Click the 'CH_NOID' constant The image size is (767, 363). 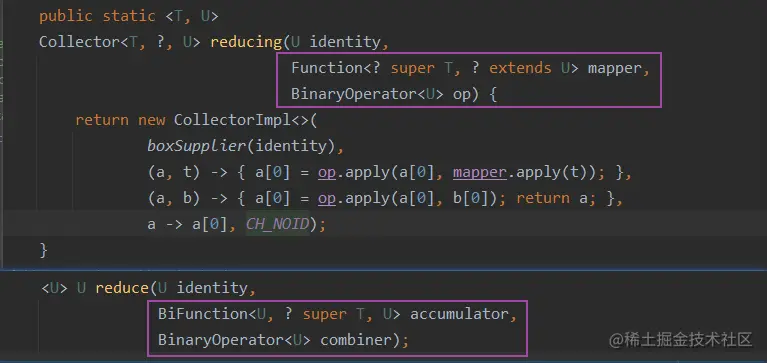pyautogui.click(x=277, y=225)
